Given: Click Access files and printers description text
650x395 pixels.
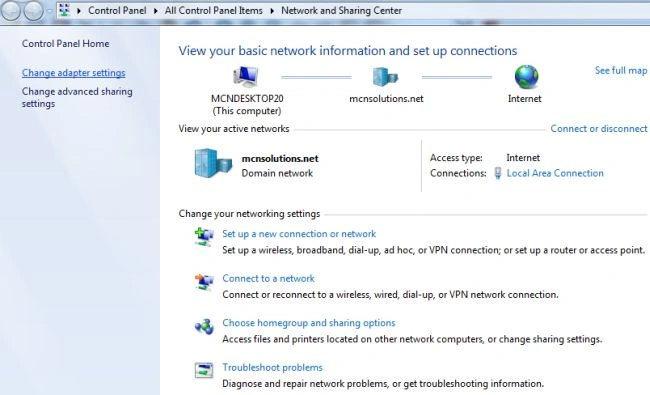Looking at the screenshot, I should pos(412,339).
